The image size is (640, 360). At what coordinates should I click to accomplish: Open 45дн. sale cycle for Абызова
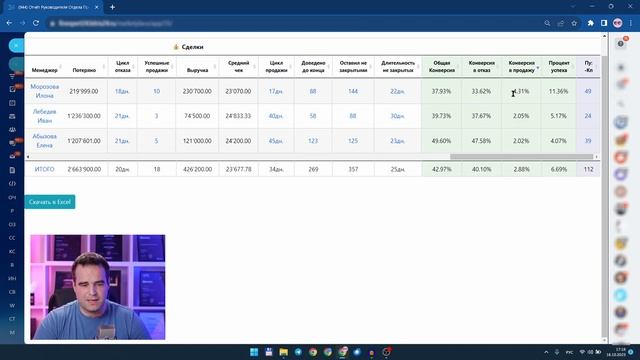(276, 141)
